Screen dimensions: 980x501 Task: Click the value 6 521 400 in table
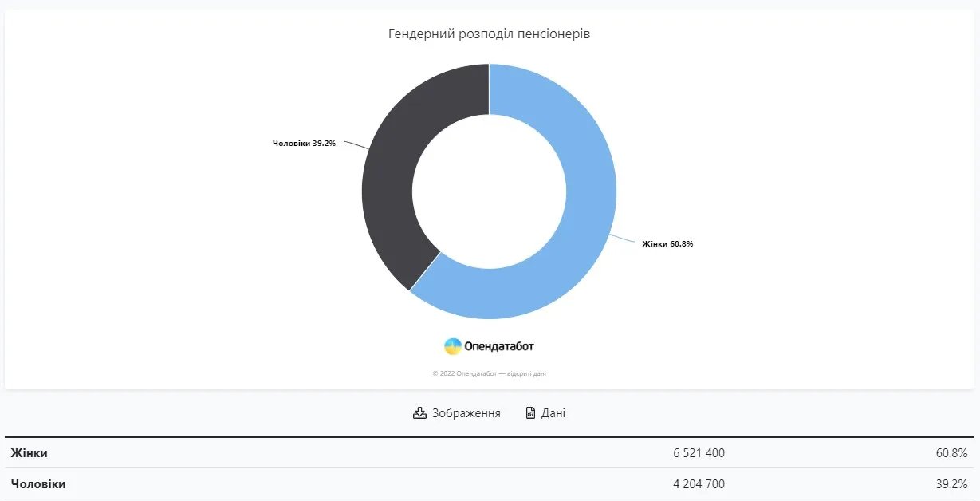[699, 453]
